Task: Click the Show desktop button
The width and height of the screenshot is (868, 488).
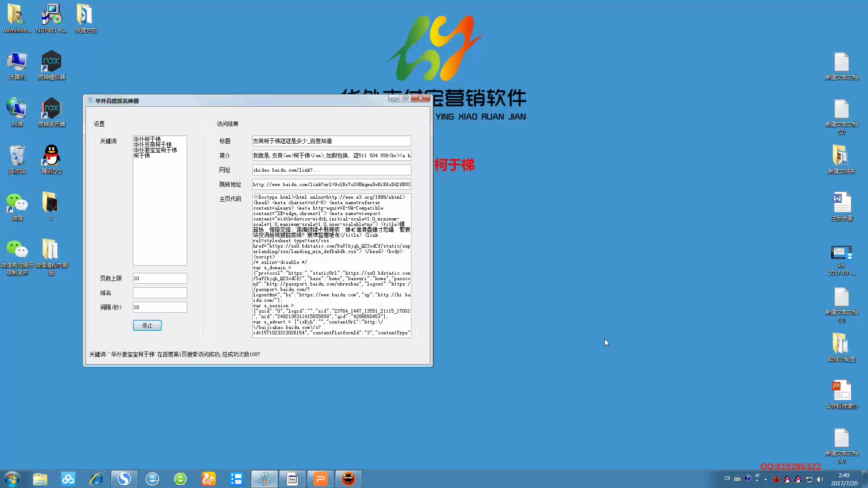Action: point(864,479)
